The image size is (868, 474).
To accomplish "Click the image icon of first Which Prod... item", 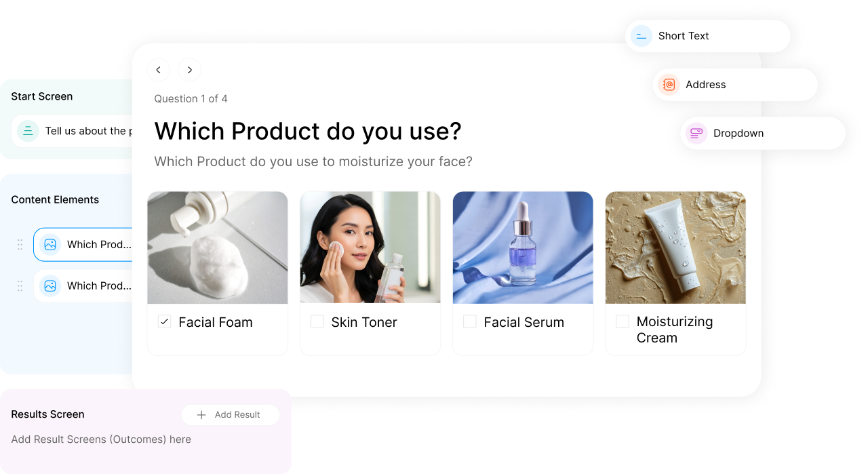I will (x=50, y=245).
